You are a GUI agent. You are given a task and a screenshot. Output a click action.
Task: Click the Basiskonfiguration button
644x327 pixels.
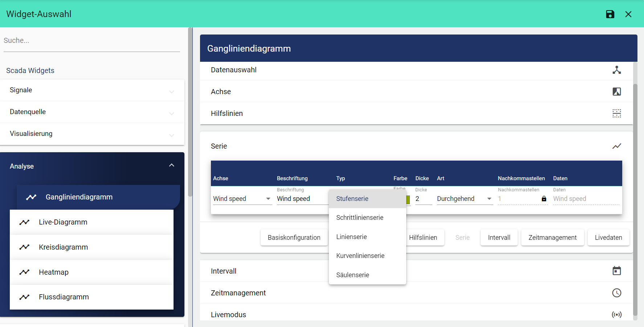[x=294, y=238]
